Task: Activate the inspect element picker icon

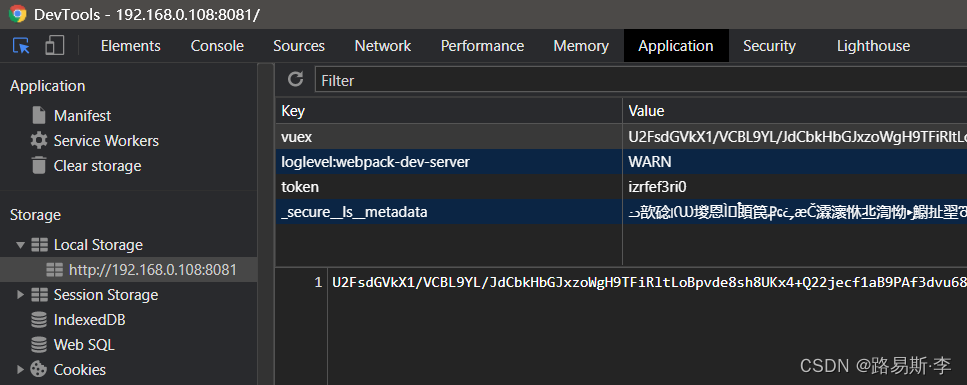Action: point(22,46)
